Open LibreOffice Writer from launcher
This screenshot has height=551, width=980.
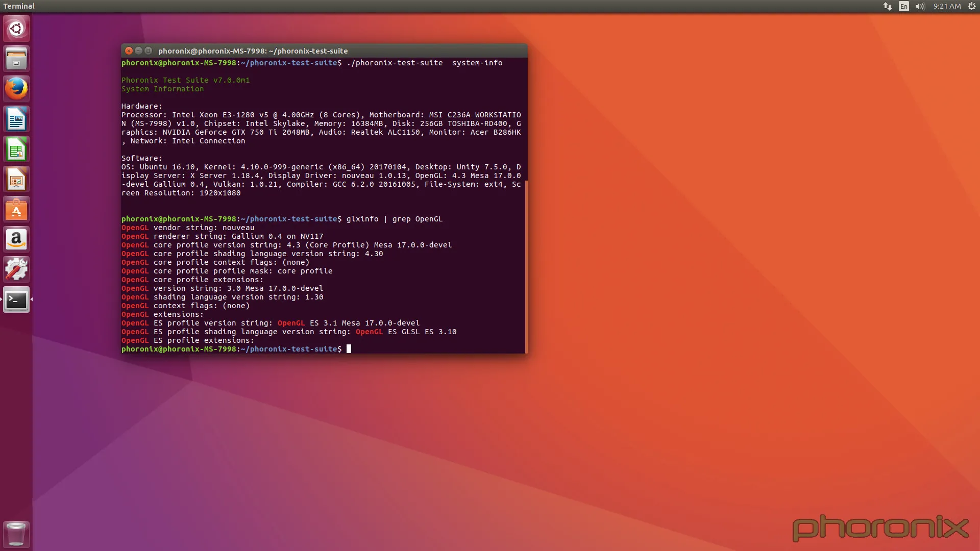(x=16, y=119)
